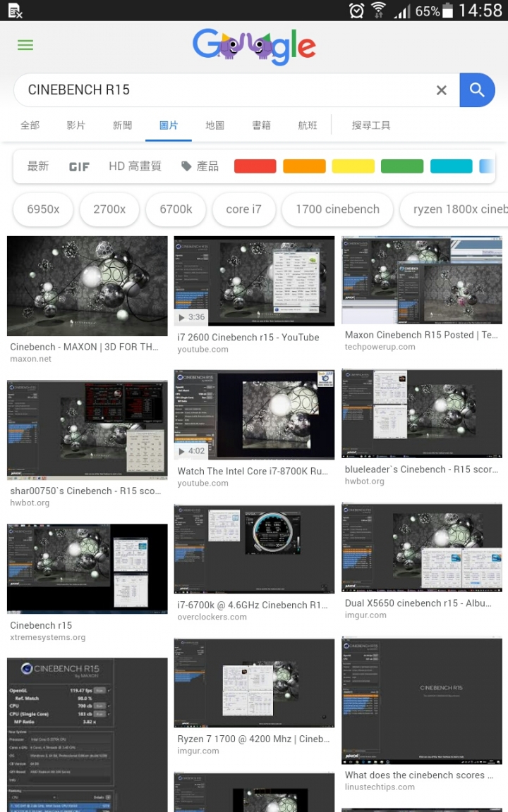Open the Ryzen 7 1700 imgur thumbnail
Image resolution: width=508 pixels, height=812 pixels.
click(254, 683)
